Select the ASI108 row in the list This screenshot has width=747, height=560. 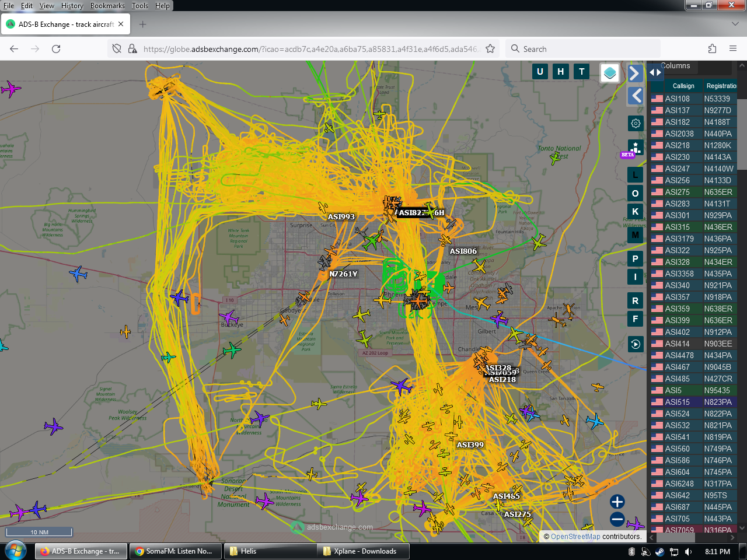tap(693, 99)
